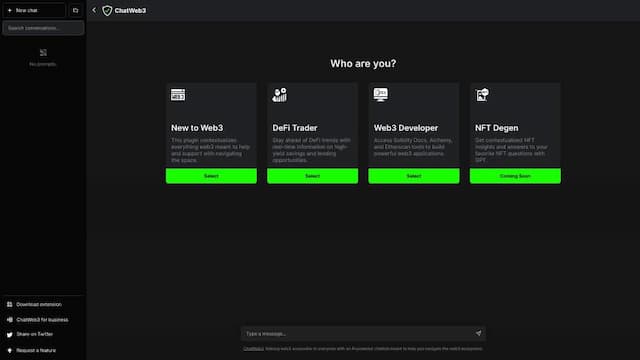The image size is (640, 360).
Task: Select the Web3 Developer persona
Action: pos(414,176)
